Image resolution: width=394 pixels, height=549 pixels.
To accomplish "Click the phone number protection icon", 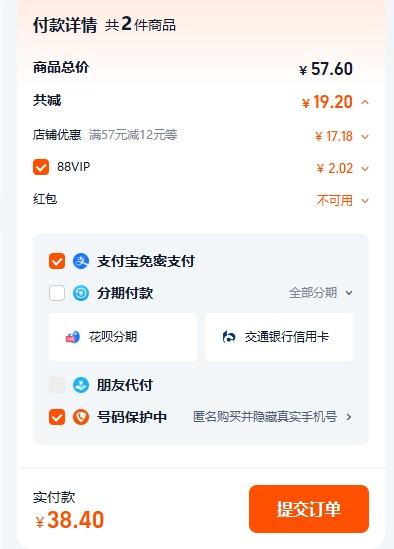I will [81, 417].
